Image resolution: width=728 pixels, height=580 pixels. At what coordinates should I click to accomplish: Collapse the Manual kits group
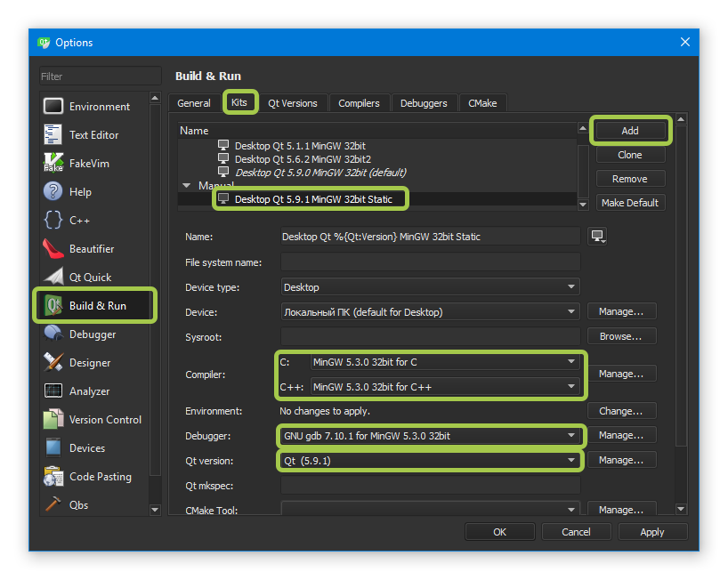pyautogui.click(x=187, y=186)
